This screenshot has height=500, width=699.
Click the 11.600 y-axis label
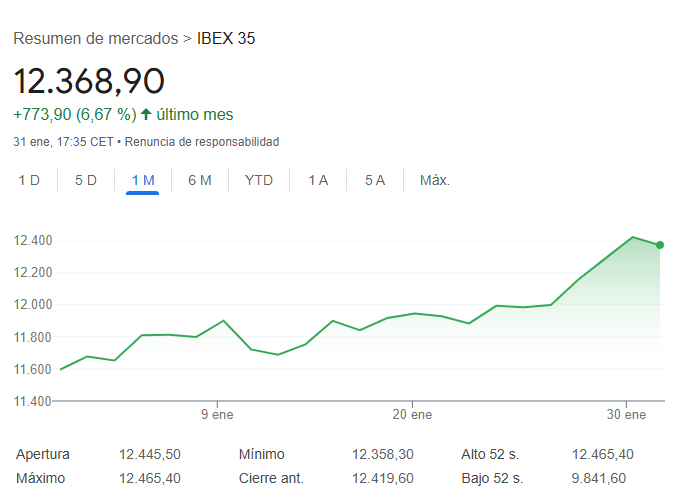click(x=33, y=369)
